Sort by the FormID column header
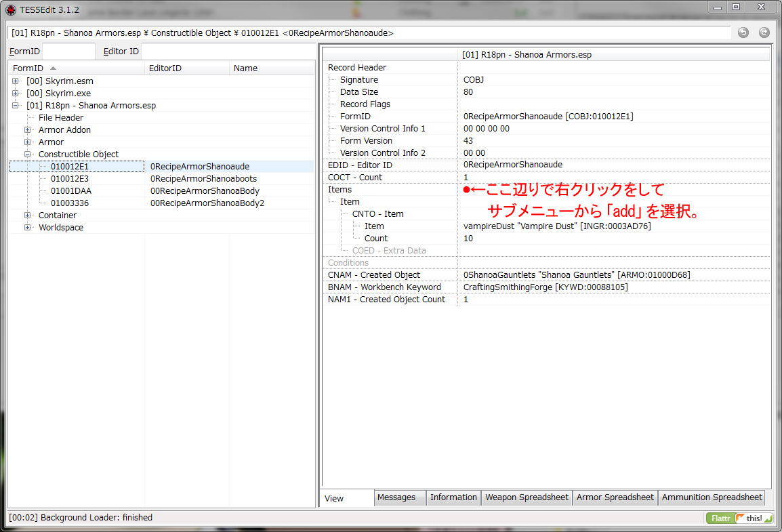 click(x=77, y=68)
